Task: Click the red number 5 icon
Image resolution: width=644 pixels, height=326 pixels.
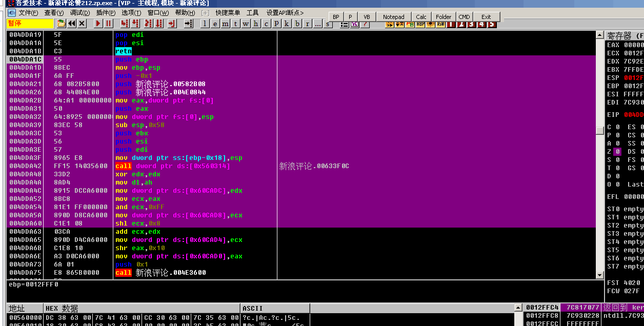Action: tap(492, 24)
